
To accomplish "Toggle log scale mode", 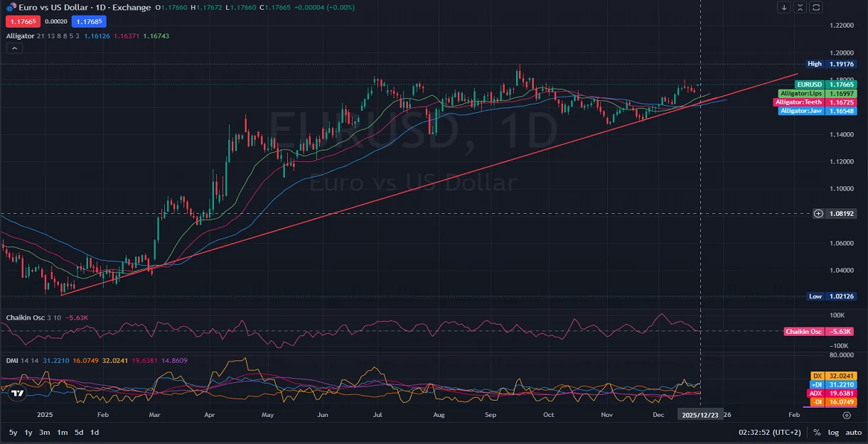I will coord(833,432).
